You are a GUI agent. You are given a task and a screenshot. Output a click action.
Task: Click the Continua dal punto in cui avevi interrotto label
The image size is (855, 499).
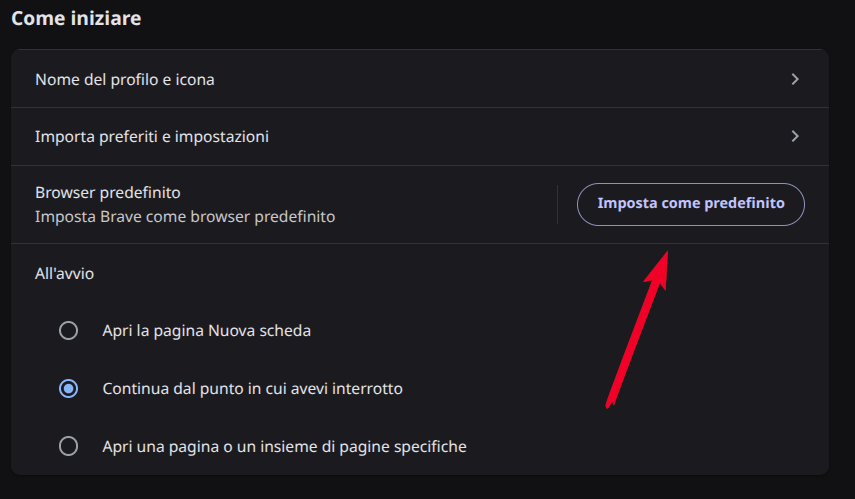click(x=252, y=388)
